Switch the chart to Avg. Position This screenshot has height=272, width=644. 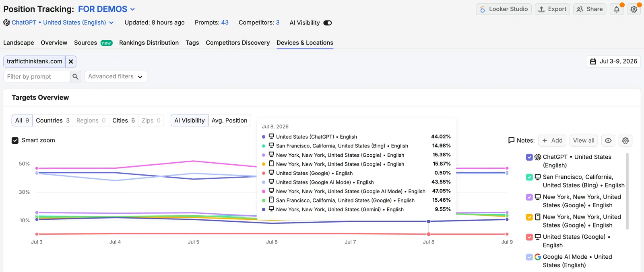pyautogui.click(x=229, y=121)
